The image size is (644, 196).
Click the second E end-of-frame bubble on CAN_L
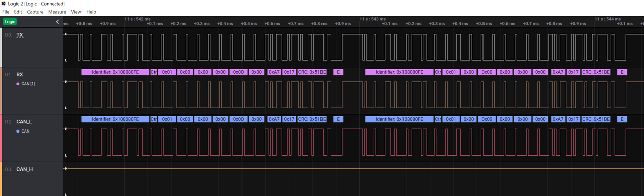(x=622, y=119)
